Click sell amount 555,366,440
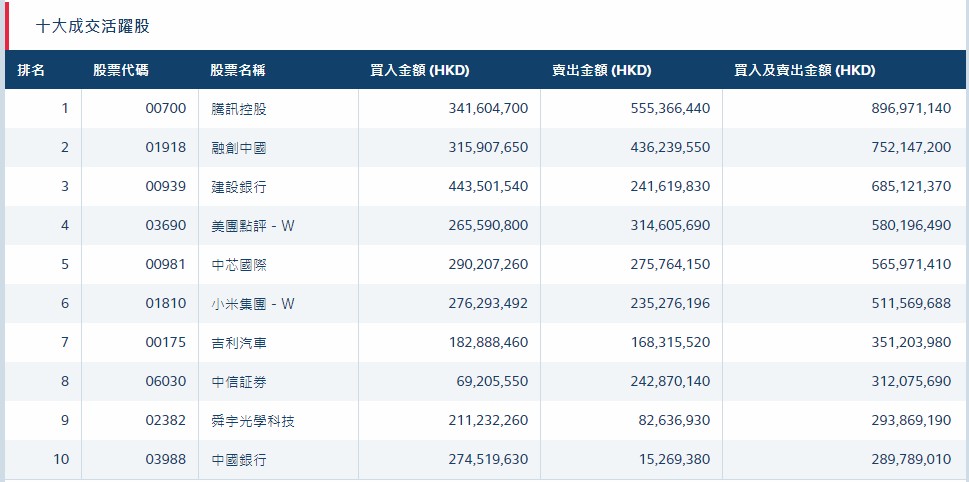 [x=671, y=109]
